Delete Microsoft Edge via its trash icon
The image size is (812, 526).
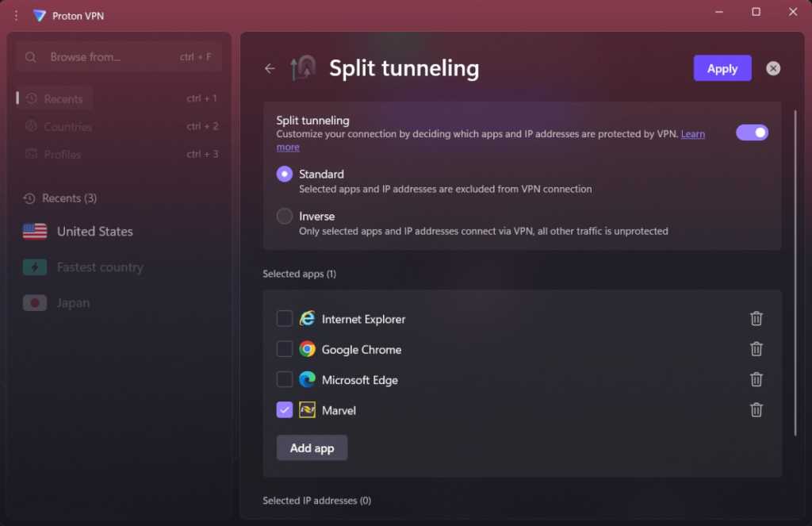coord(756,379)
